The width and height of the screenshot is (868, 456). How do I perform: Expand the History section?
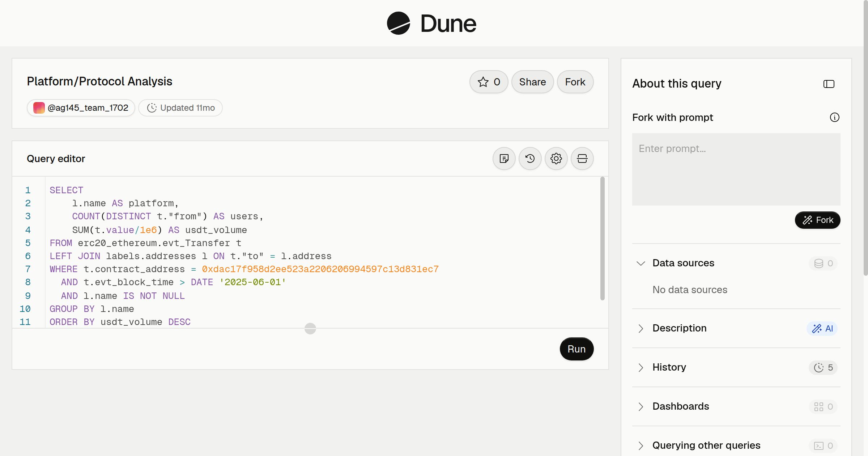point(641,367)
